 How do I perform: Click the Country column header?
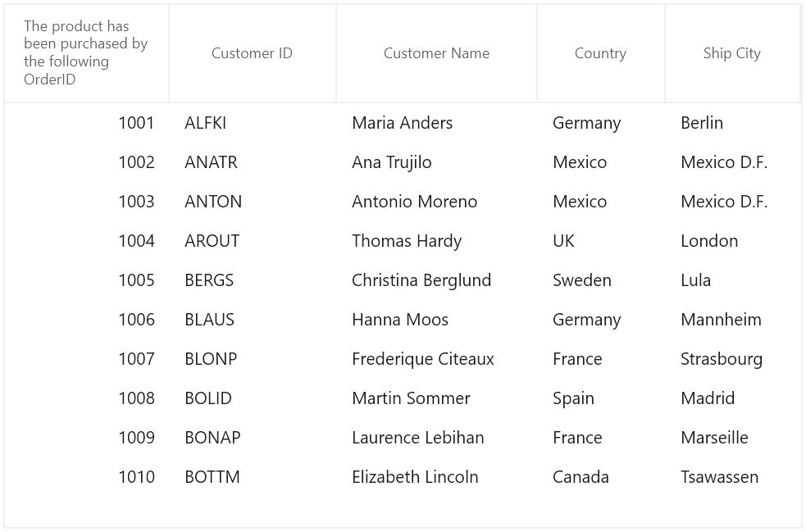[600, 53]
